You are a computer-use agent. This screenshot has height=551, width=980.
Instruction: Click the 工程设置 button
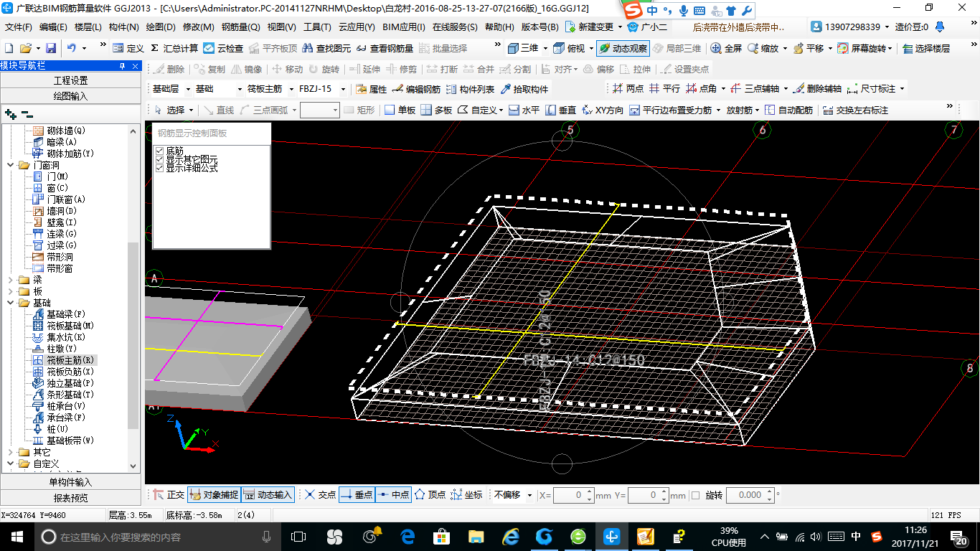pyautogui.click(x=70, y=80)
